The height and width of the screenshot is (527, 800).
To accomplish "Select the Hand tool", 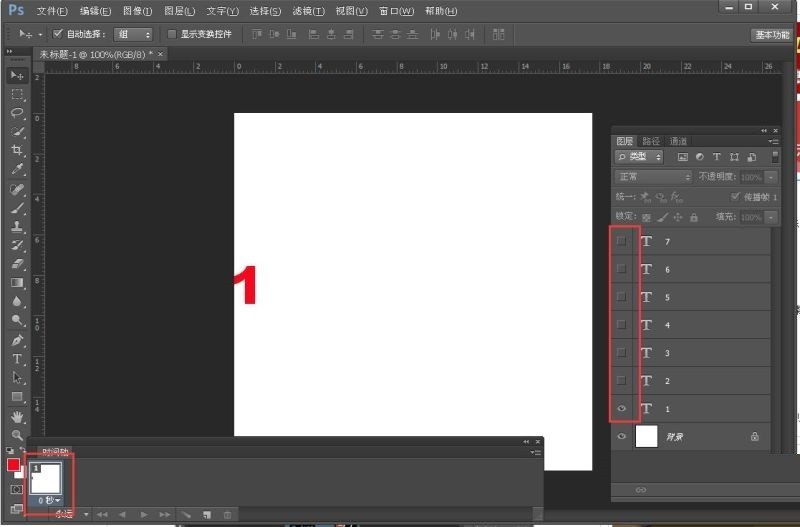I will click(17, 416).
